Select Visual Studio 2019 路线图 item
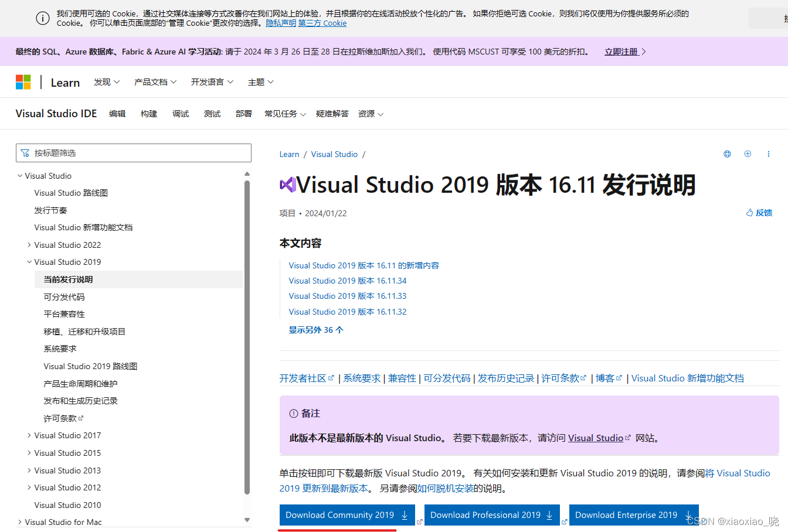This screenshot has width=788, height=532. 90,366
